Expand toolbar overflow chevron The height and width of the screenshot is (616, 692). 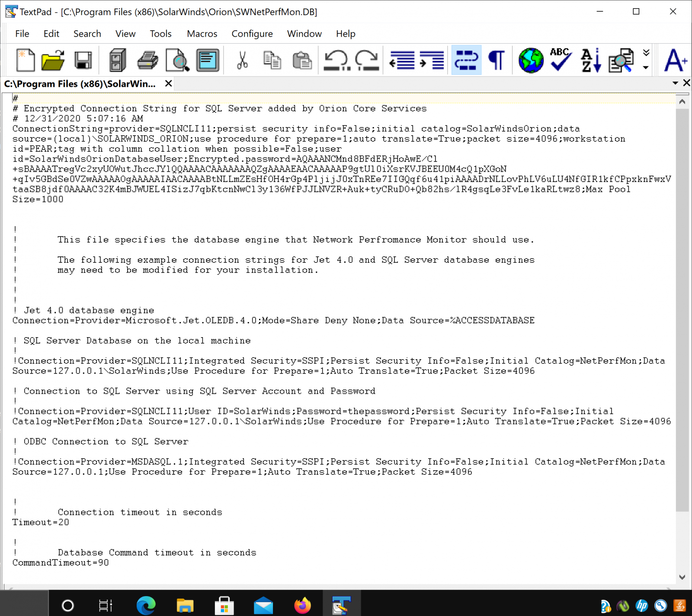pos(646,53)
